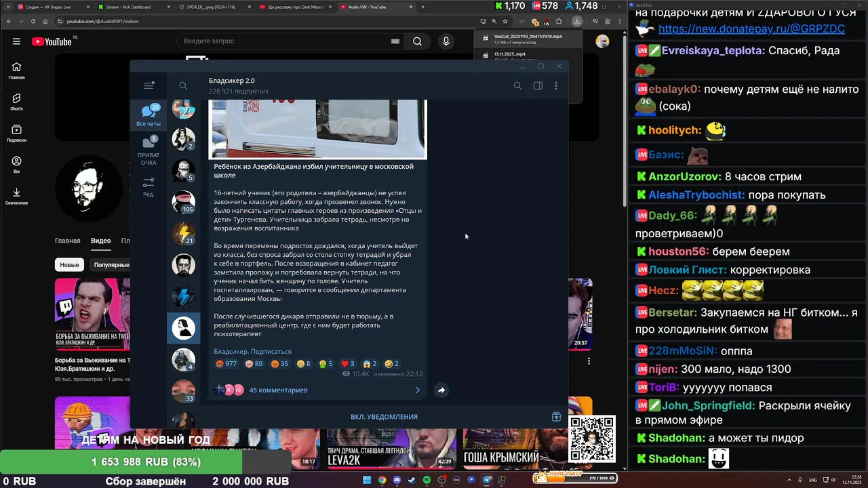This screenshot has width=868, height=488.
Task: Toggle the screaming face reaction with 2
Action: [370, 364]
